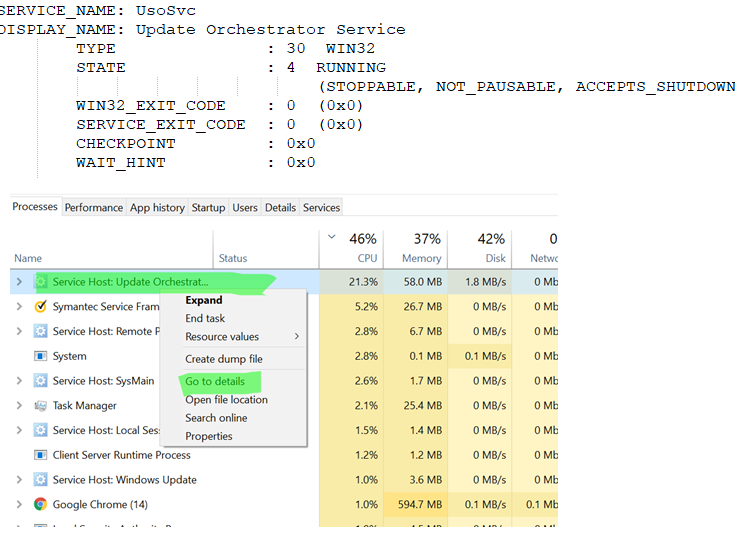Switch to the Performance tab
Screen dimensions: 736x536
point(93,207)
